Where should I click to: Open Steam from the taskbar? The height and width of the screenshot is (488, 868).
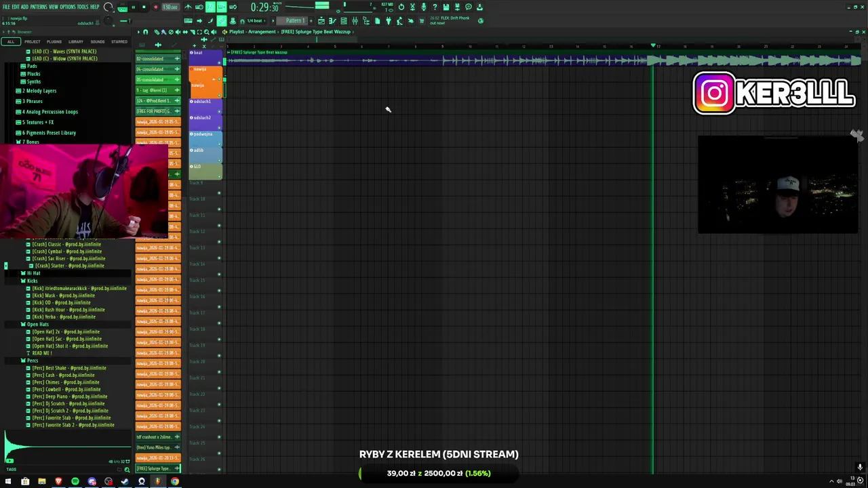coord(125,481)
